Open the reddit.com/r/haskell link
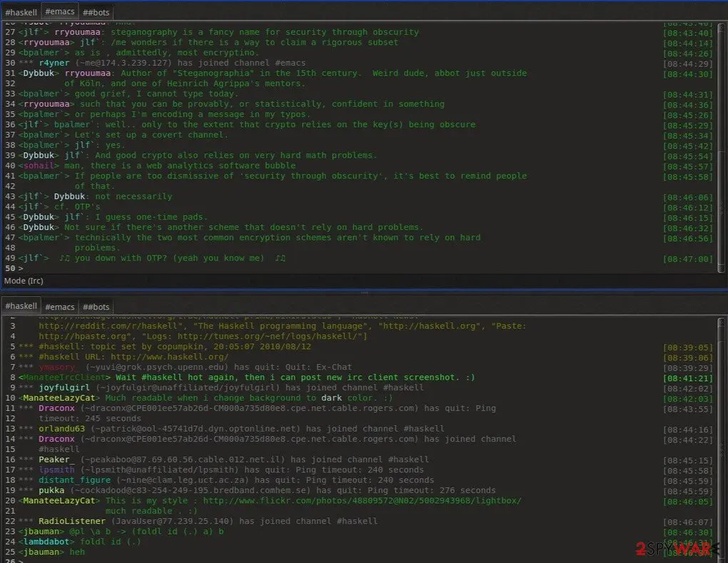 tap(108, 326)
